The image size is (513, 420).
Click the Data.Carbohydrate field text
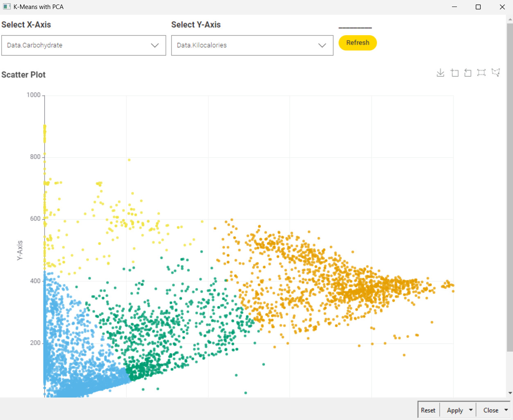[35, 45]
